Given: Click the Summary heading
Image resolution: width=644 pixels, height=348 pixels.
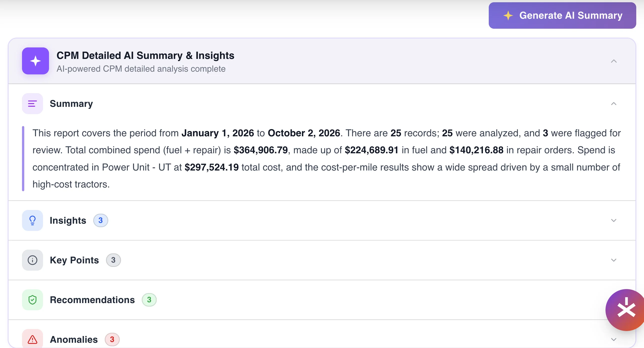Looking at the screenshot, I should pyautogui.click(x=71, y=104).
